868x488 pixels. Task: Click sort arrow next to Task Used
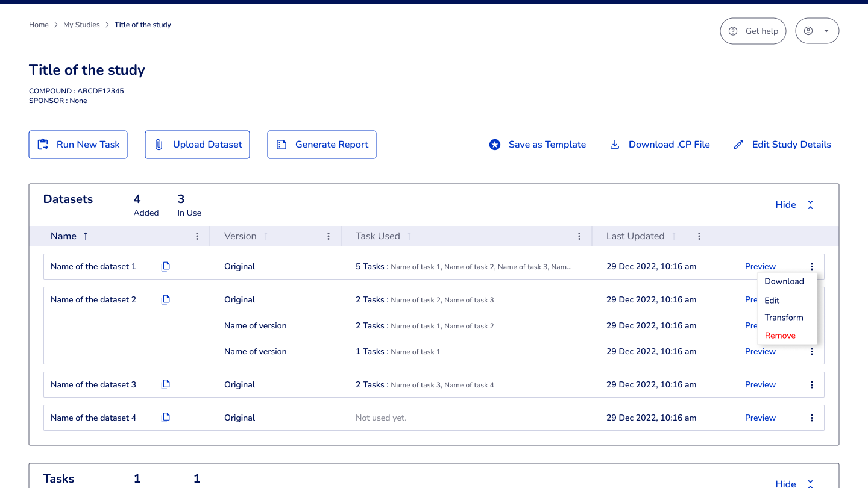[409, 236]
